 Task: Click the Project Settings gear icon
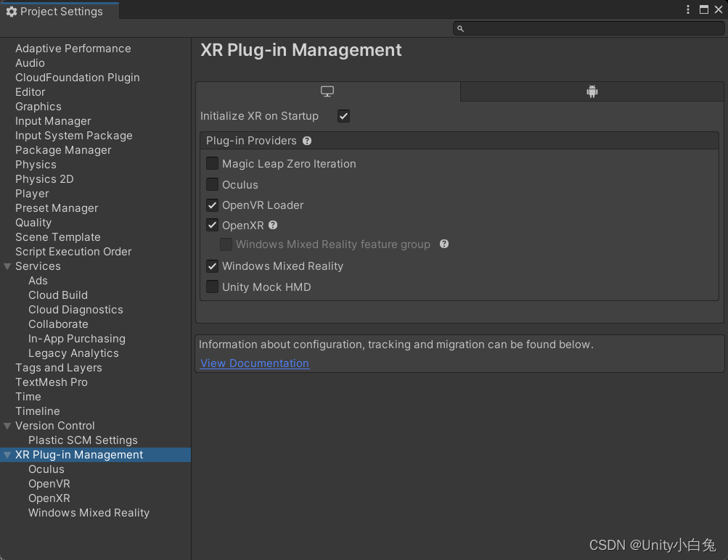tap(12, 12)
